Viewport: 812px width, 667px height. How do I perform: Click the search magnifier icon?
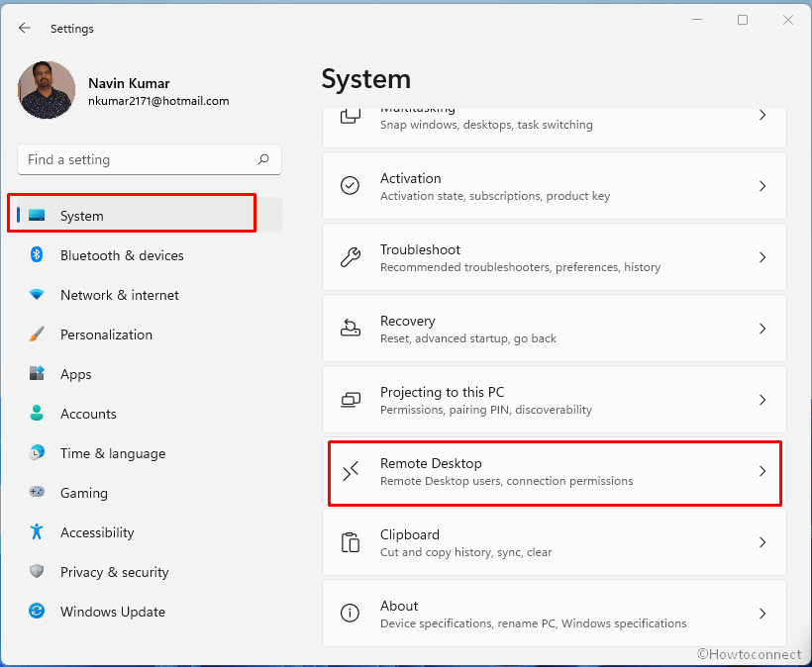[x=263, y=159]
